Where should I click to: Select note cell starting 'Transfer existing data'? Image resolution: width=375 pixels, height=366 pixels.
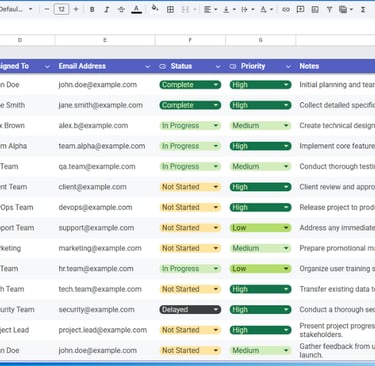[335, 289]
